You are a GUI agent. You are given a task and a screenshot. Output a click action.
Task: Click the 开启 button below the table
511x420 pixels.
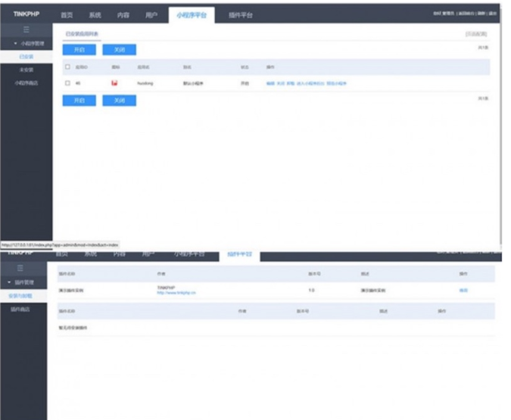[x=79, y=100]
